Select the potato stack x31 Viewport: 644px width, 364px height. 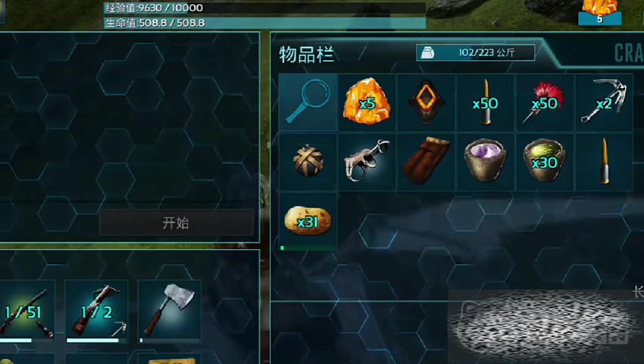[308, 221]
